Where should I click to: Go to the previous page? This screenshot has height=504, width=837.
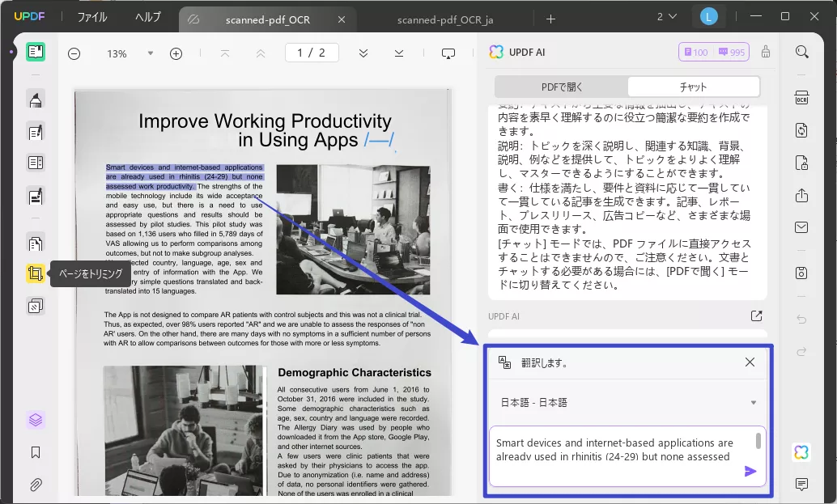click(261, 53)
